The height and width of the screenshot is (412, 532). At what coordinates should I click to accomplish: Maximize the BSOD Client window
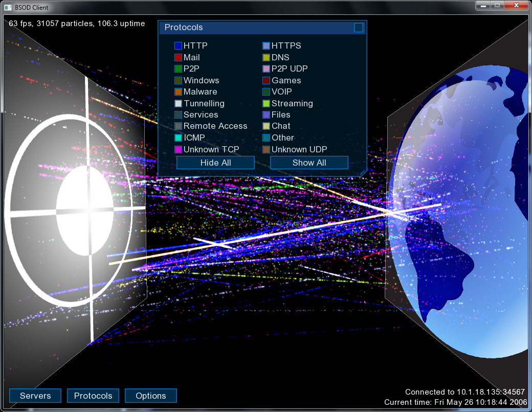(497, 6)
